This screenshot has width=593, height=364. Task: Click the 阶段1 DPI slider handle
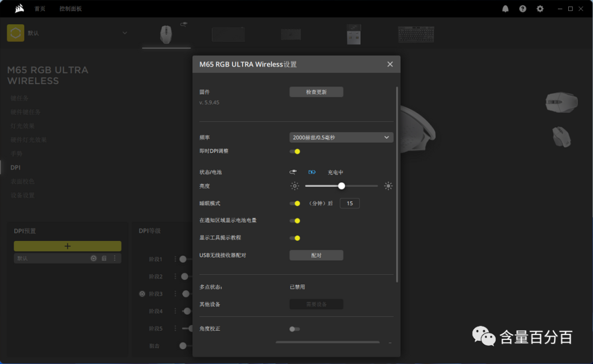point(183,259)
